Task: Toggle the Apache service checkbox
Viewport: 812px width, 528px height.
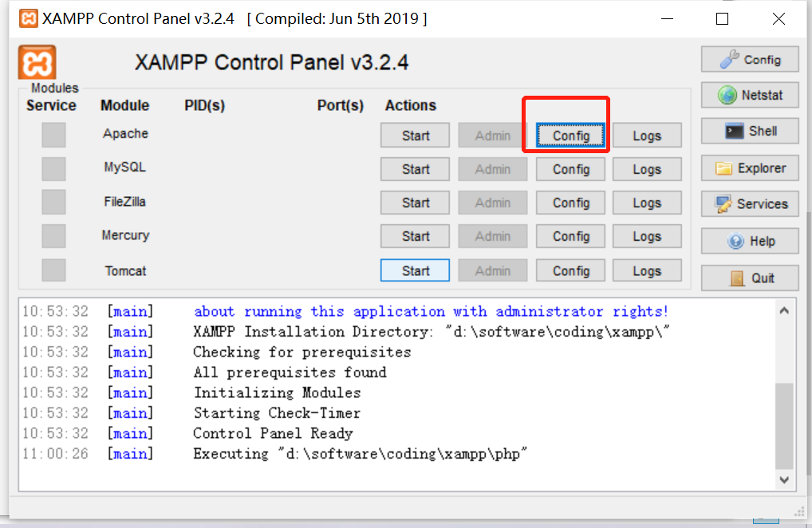Action: [54, 135]
